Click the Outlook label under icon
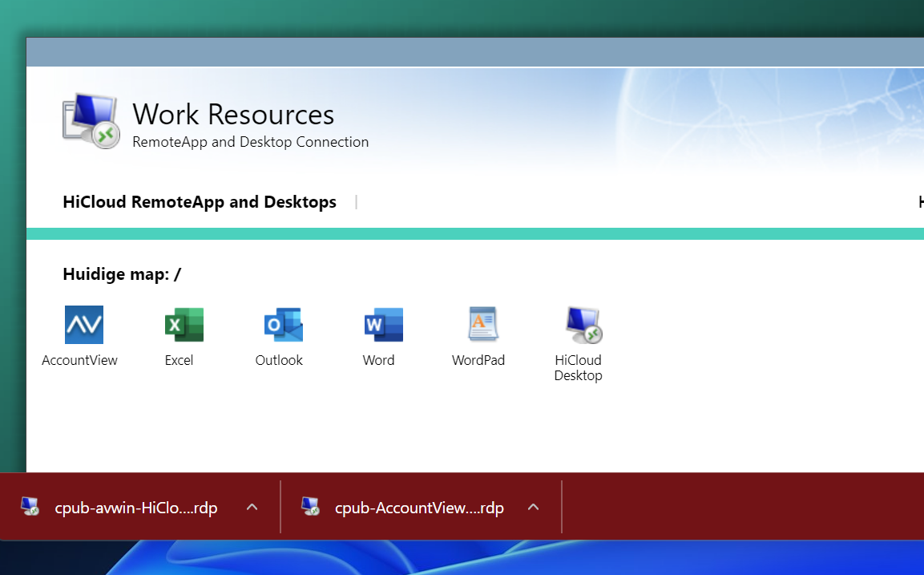The width and height of the screenshot is (924, 575). pos(279,360)
